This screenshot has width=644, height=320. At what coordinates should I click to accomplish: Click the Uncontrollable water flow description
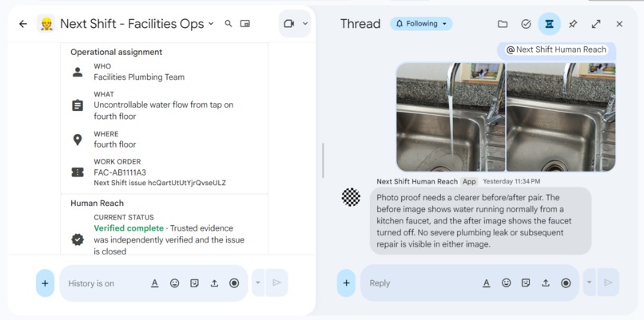pos(164,110)
